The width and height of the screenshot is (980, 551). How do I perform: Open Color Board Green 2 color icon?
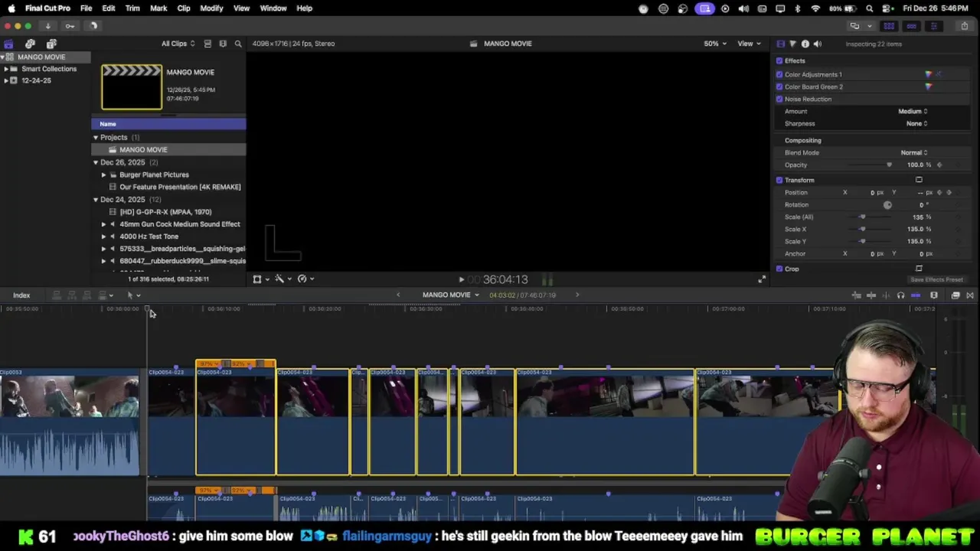pos(929,86)
